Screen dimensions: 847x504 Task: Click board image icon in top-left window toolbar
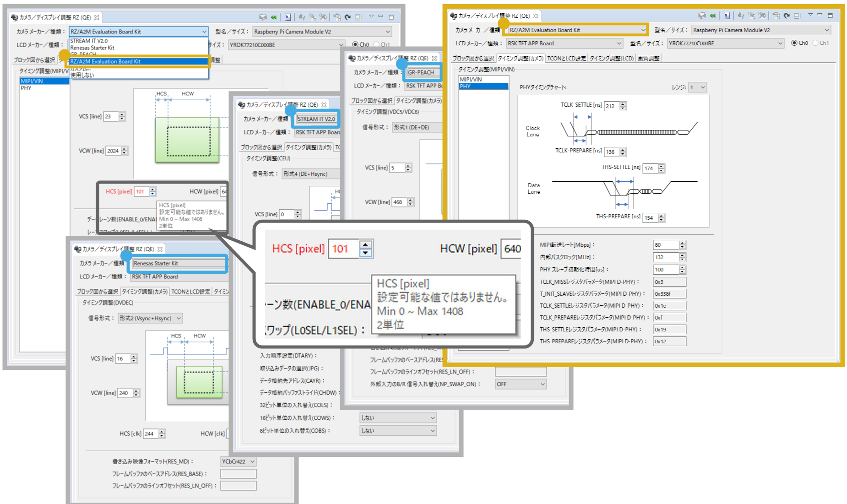(x=263, y=17)
